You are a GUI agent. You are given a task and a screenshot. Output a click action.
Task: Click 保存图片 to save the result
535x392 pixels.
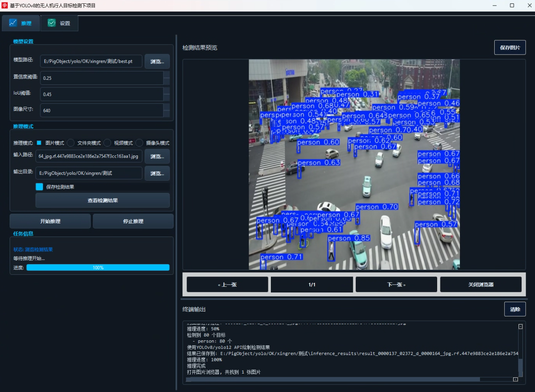click(510, 48)
